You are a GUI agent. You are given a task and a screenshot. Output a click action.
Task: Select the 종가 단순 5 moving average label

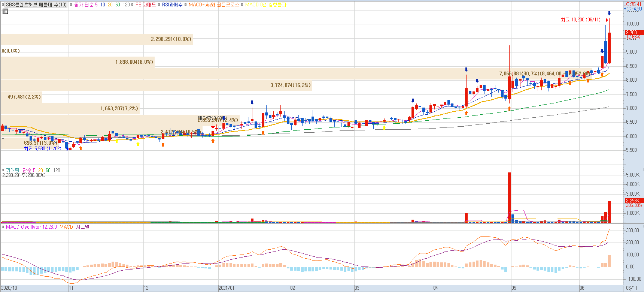pos(86,5)
